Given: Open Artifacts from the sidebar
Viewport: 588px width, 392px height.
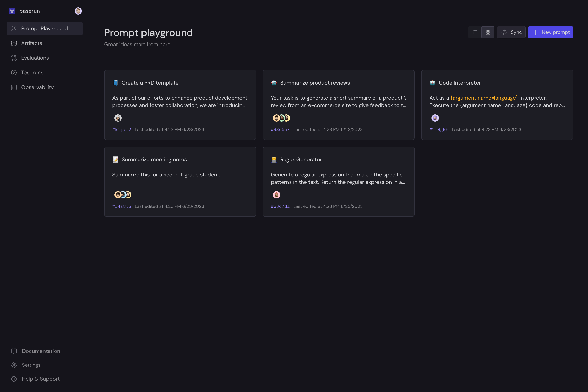Looking at the screenshot, I should (31, 43).
